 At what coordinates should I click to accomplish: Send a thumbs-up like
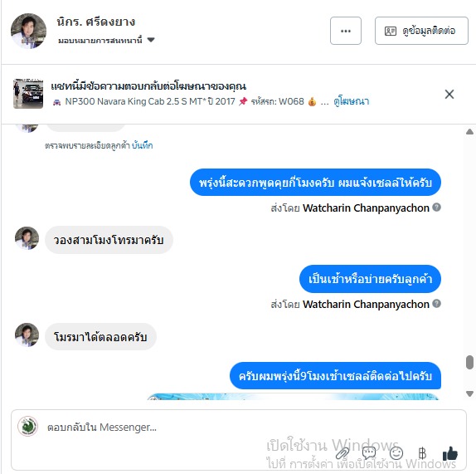pos(450,453)
